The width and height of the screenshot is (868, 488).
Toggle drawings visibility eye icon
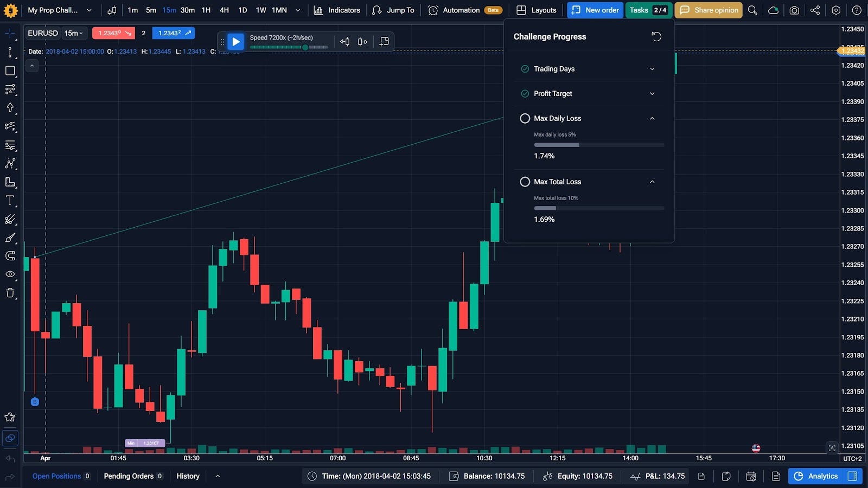10,274
